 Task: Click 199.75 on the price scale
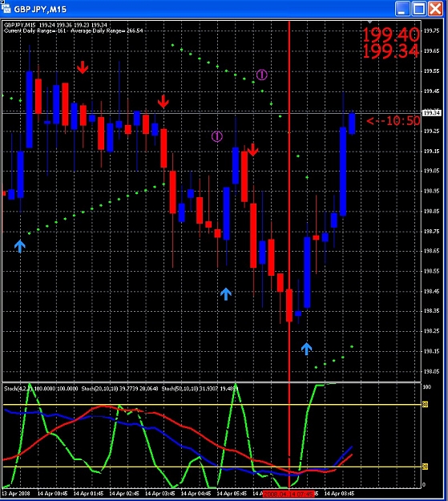tap(431, 30)
